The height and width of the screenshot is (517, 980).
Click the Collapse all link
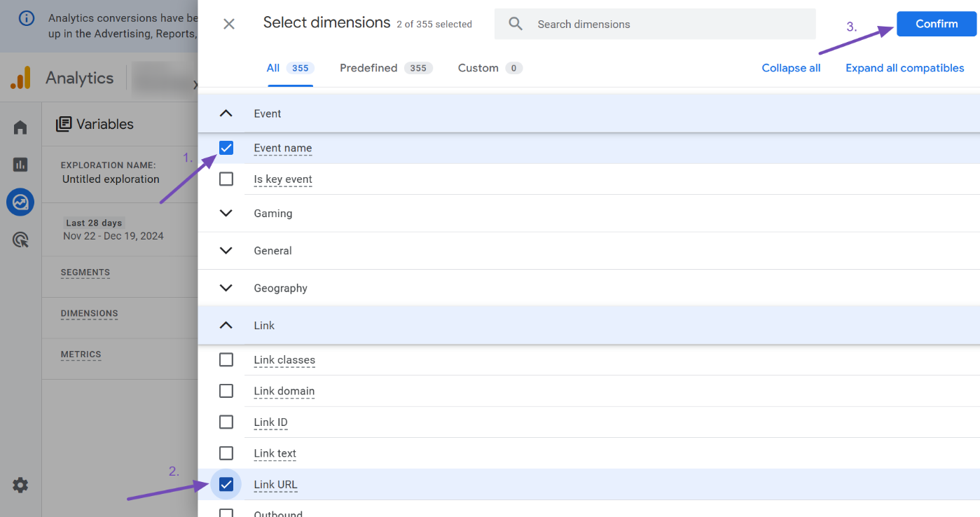791,68
